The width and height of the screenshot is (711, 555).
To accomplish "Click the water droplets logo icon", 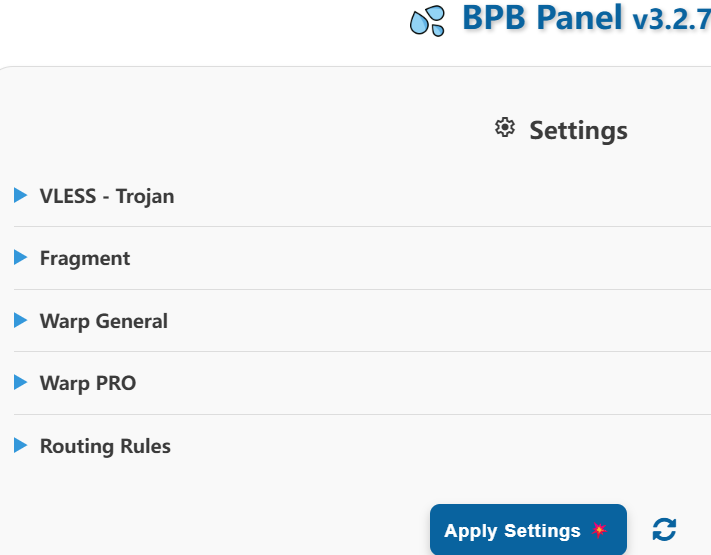I will point(428,21).
